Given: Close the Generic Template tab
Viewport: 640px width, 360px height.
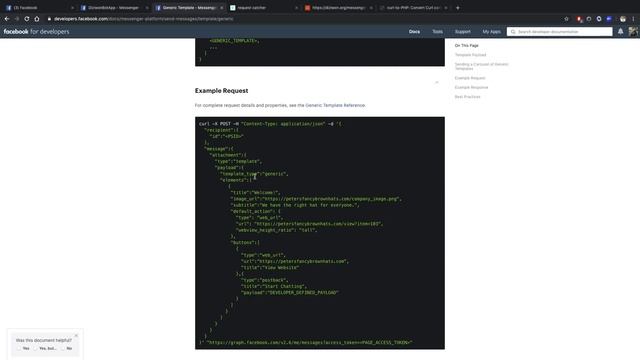Looking at the screenshot, I should pyautogui.click(x=222, y=8).
